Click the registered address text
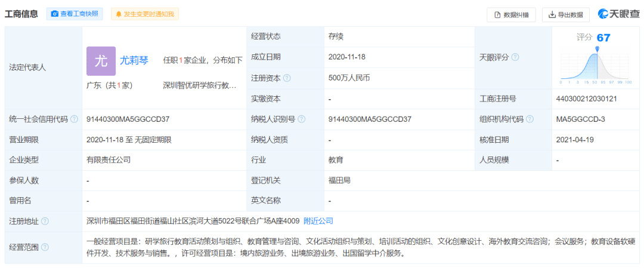The image size is (644, 270). (x=193, y=221)
